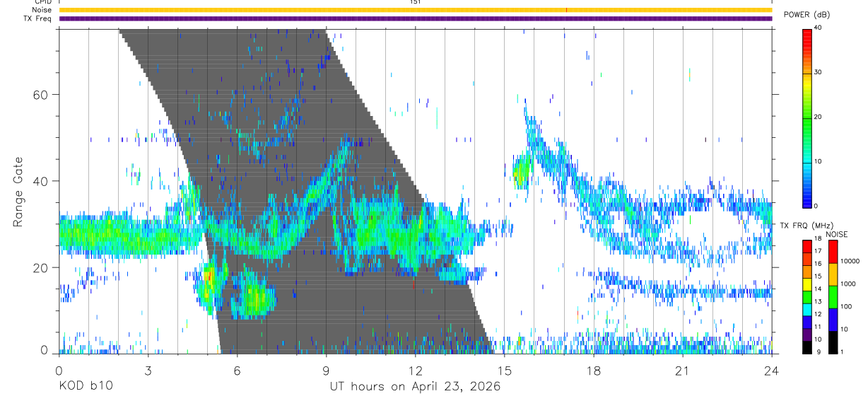Screen dimensions: 868x401
Task: Click the Noise row label at top
Action: pyautogui.click(x=43, y=10)
